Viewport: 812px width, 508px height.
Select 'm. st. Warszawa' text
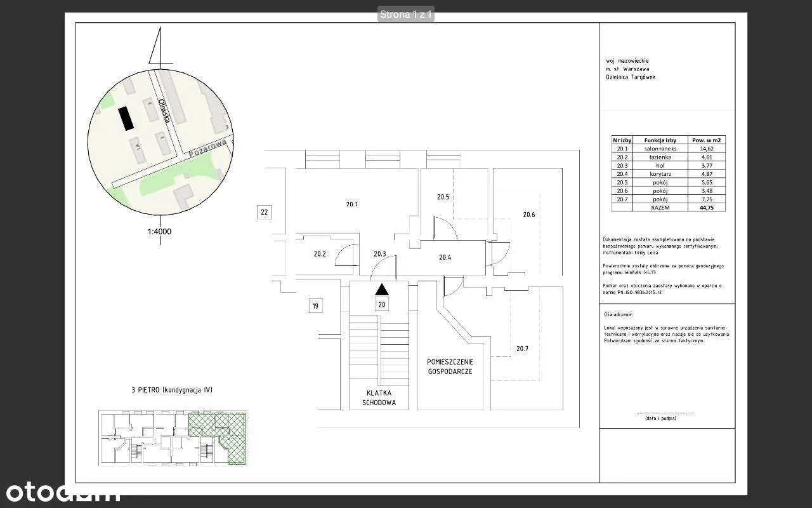[x=627, y=69]
